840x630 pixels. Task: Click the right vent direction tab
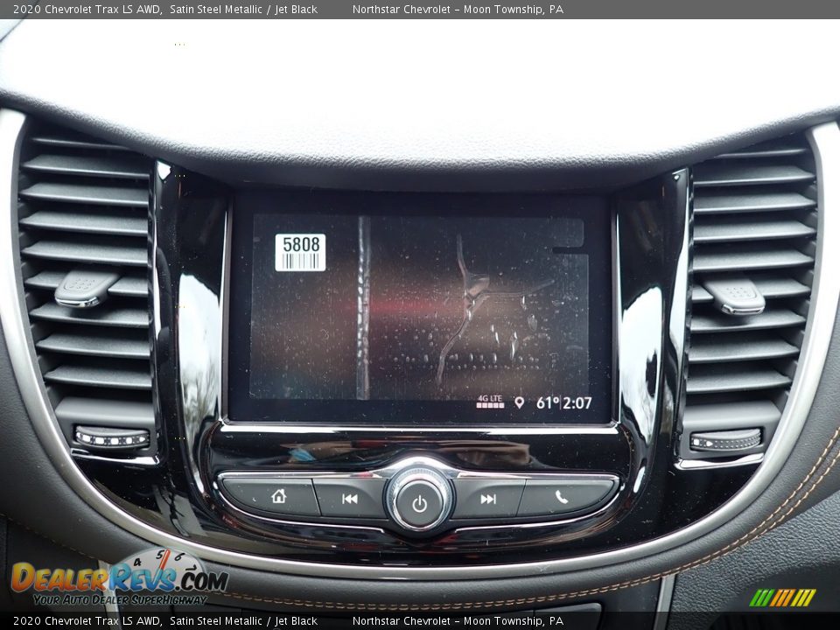click(x=733, y=295)
